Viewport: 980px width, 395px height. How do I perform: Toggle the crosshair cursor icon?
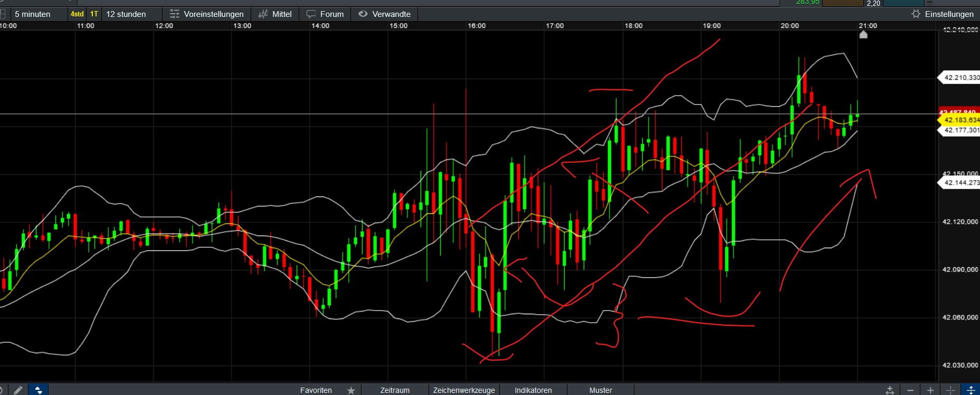[950, 390]
